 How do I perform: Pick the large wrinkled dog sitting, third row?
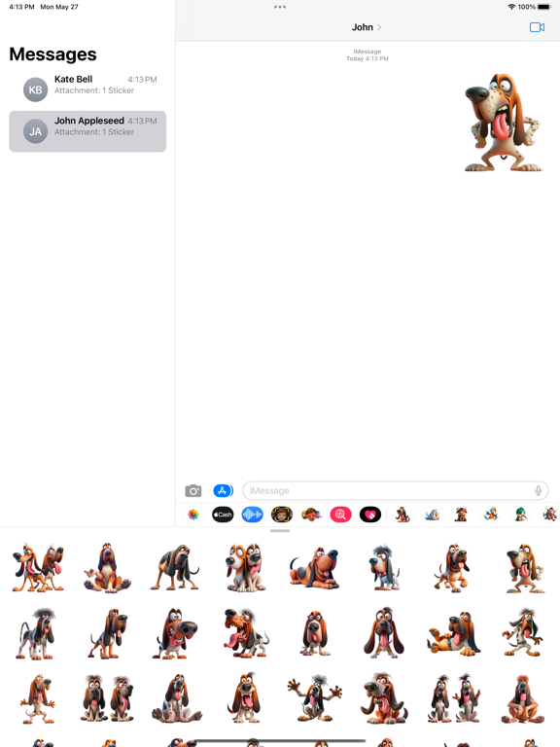[x=384, y=698]
